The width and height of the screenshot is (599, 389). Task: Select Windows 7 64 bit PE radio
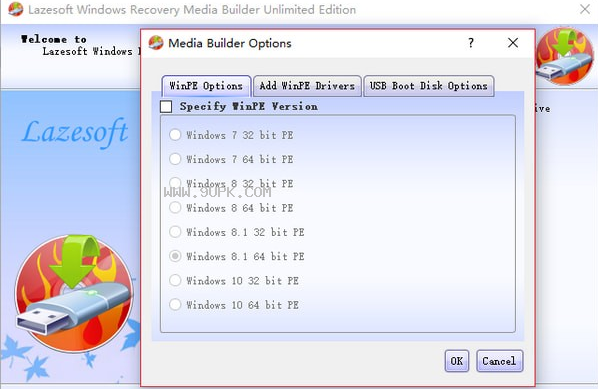coord(175,159)
